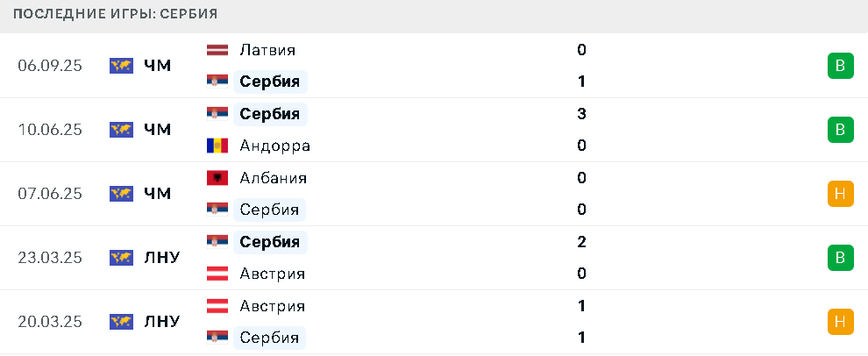The height and width of the screenshot is (356, 868).
Task: Click the Albania flag icon
Action: (217, 178)
